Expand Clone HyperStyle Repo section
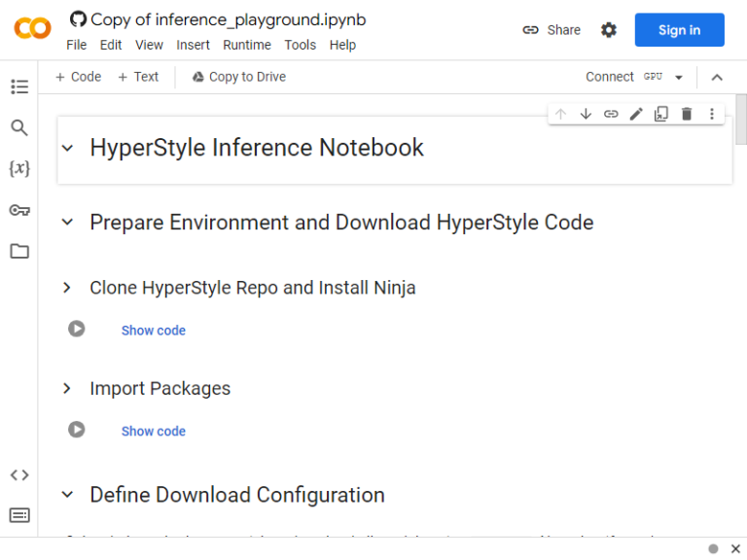The width and height of the screenshot is (747, 560). pos(67,288)
